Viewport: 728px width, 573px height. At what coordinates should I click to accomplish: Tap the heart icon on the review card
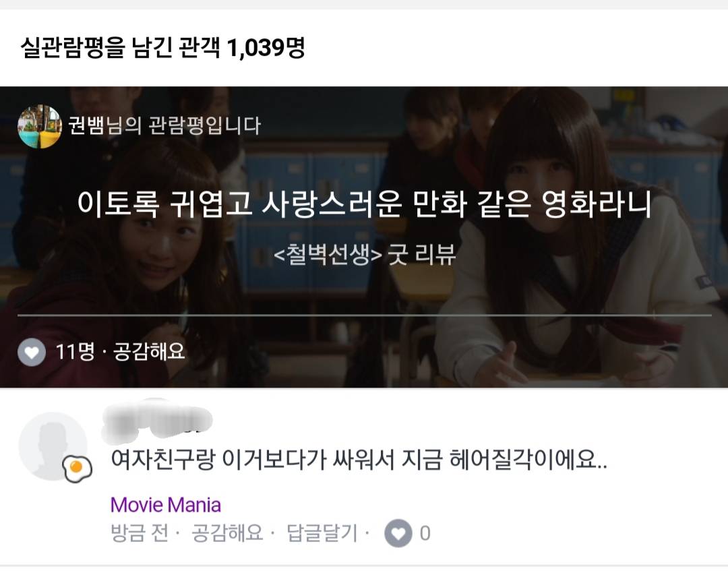click(32, 353)
